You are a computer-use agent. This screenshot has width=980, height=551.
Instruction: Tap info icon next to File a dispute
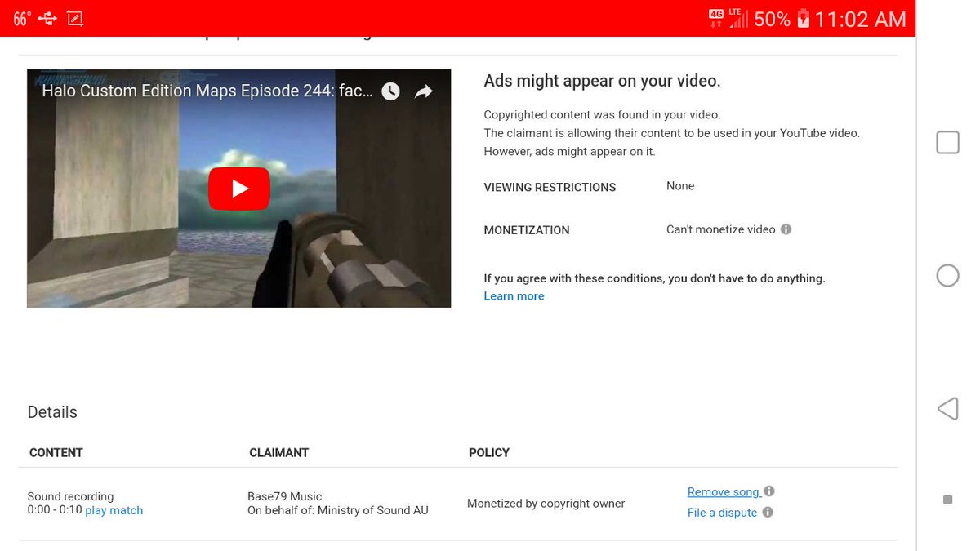(x=767, y=512)
